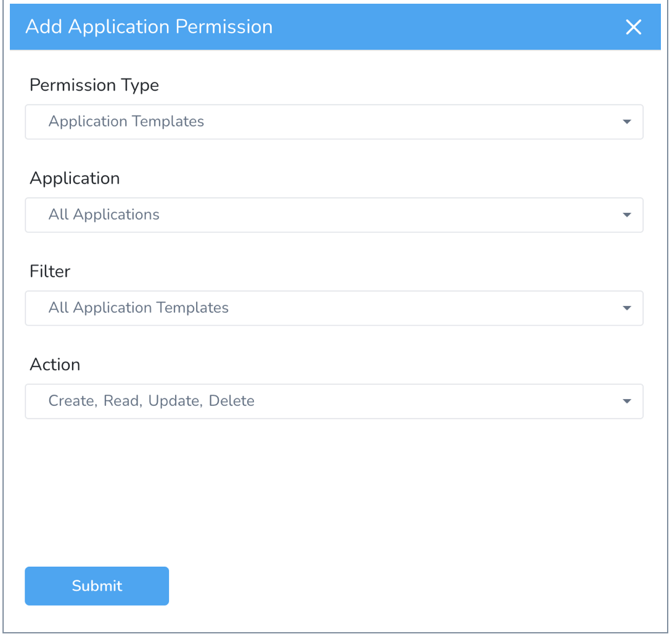The image size is (672, 634).
Task: Click the word Delete in Action field
Action: (x=231, y=401)
